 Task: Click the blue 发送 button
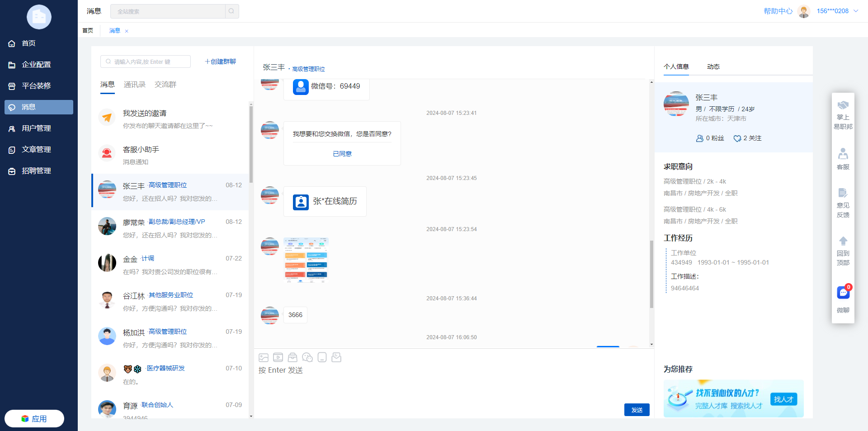pos(637,410)
